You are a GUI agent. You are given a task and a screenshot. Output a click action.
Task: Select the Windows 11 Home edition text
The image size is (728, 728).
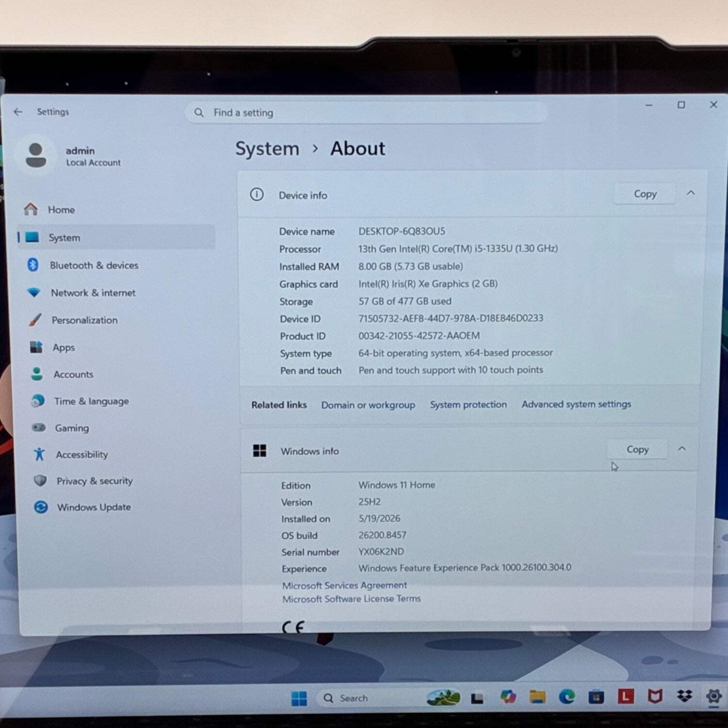(x=397, y=485)
